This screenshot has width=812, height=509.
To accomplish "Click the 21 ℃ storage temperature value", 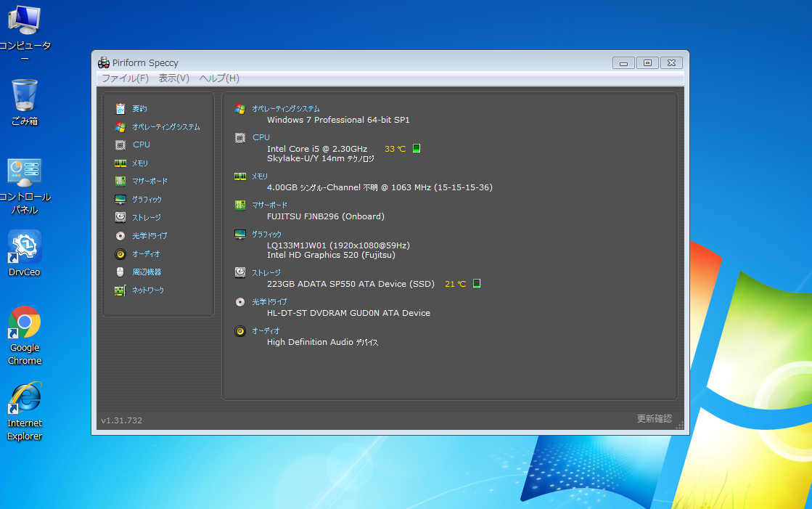I will click(x=455, y=284).
